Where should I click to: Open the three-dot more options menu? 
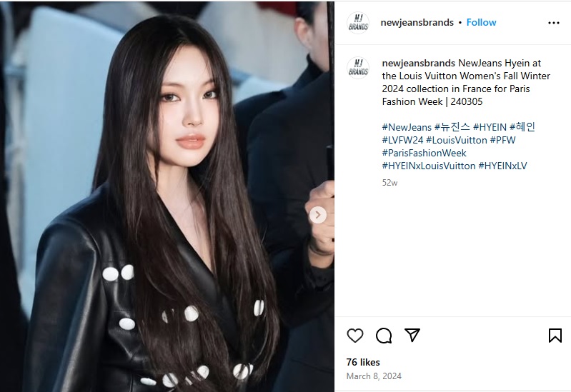point(554,23)
